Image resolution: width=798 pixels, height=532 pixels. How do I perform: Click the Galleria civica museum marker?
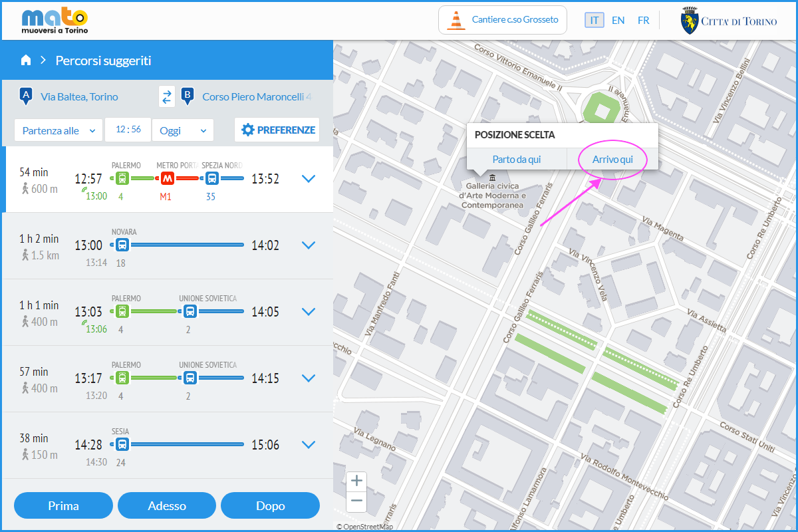(x=492, y=178)
